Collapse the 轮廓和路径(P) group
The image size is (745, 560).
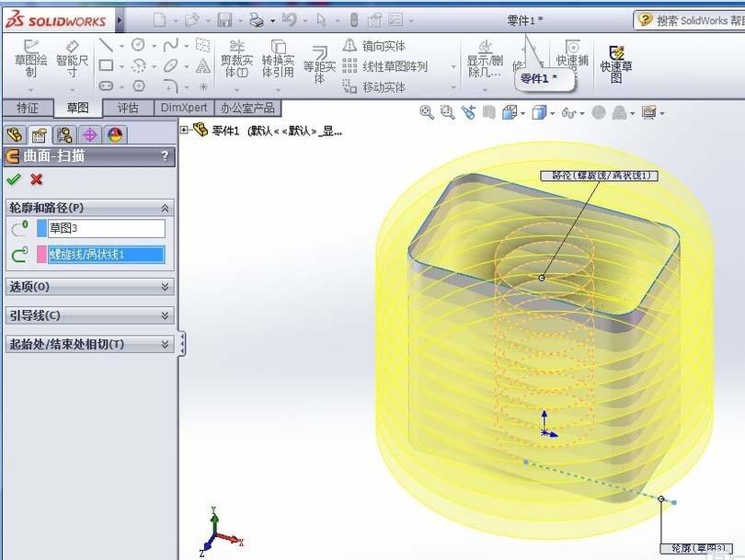click(166, 206)
